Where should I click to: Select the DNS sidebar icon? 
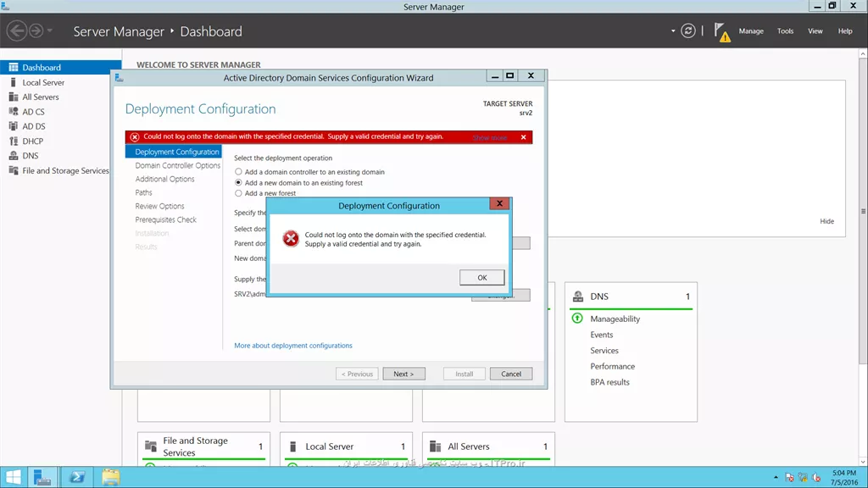pos(14,156)
